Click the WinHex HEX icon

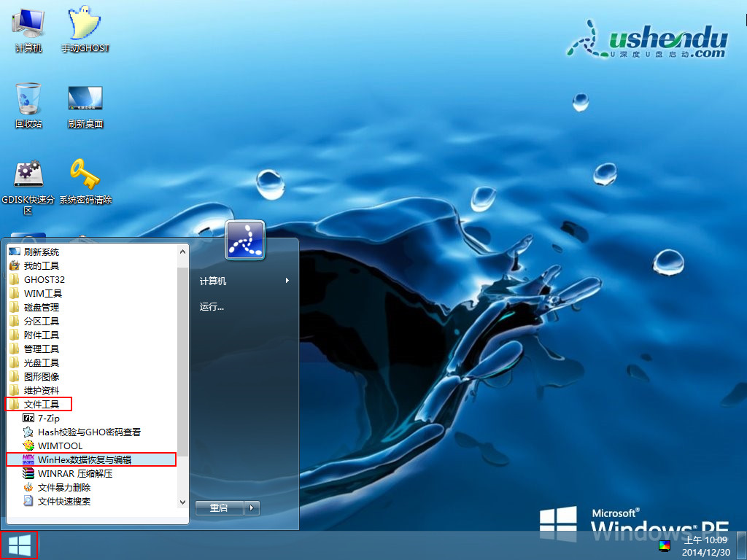[28, 459]
